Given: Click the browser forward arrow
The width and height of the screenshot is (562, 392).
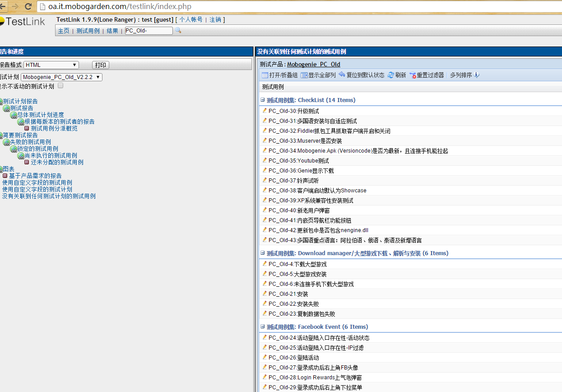Looking at the screenshot, I should pos(15,6).
